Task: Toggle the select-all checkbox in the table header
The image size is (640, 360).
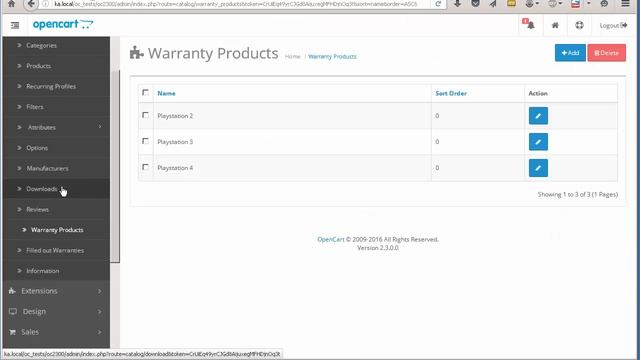Action: click(x=145, y=93)
